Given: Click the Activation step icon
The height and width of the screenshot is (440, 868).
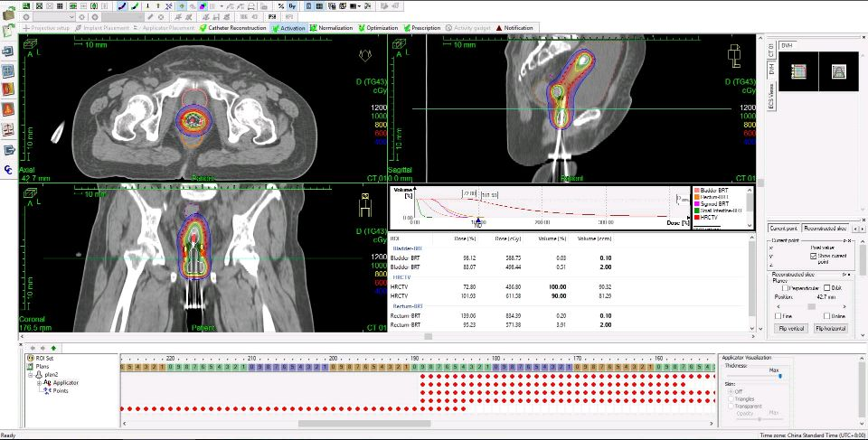Looking at the screenshot, I should point(276,28).
